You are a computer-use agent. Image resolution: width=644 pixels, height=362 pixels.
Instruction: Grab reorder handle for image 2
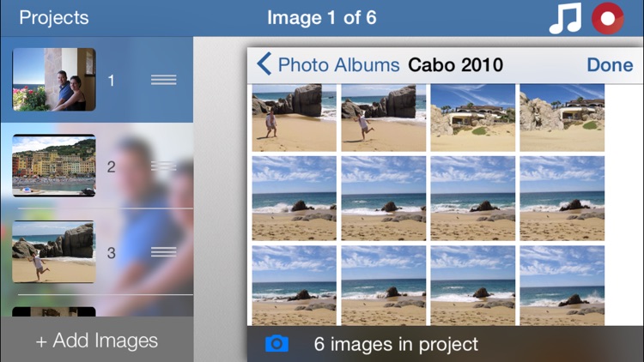tap(163, 166)
